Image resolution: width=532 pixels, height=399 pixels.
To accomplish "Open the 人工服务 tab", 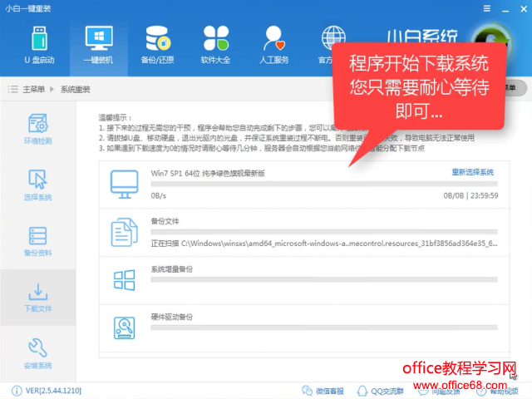I will (x=274, y=46).
